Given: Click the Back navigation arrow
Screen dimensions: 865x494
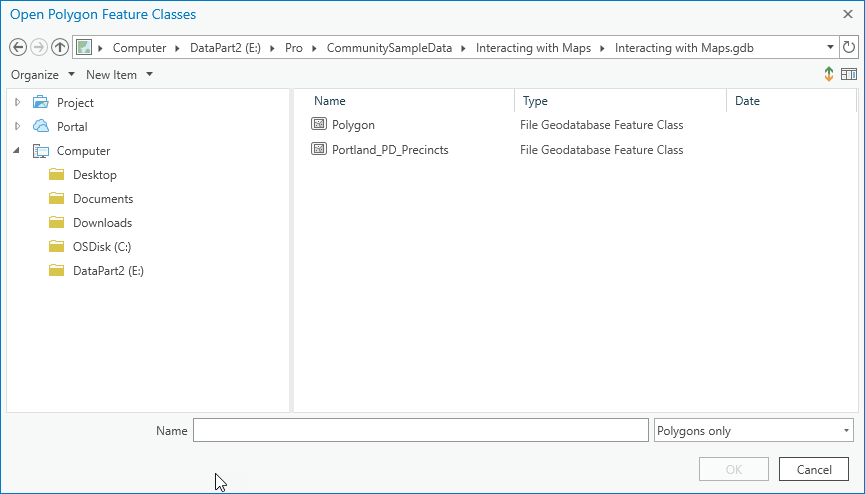Looking at the screenshot, I should click(17, 48).
